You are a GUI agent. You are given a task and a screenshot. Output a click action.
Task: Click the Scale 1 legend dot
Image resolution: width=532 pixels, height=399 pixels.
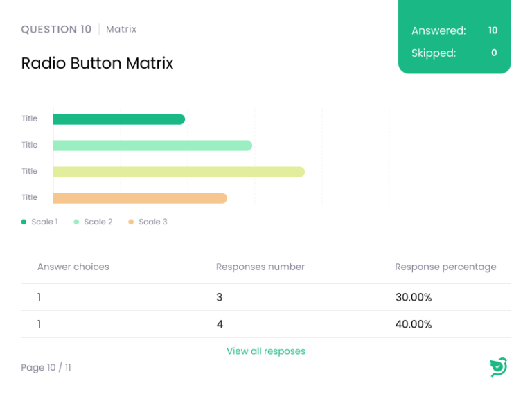[x=24, y=222]
